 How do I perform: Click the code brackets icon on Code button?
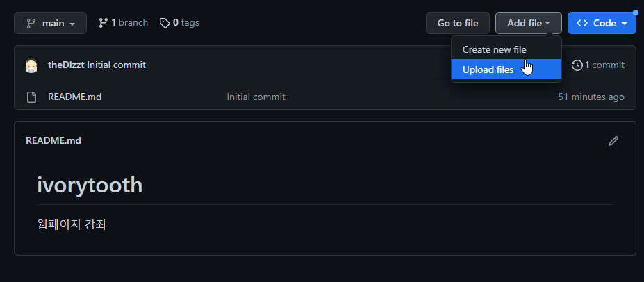[x=582, y=23]
